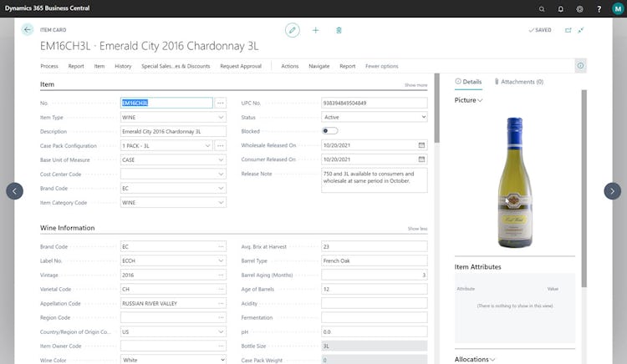Click the UPC No. input field

pyautogui.click(x=375, y=103)
